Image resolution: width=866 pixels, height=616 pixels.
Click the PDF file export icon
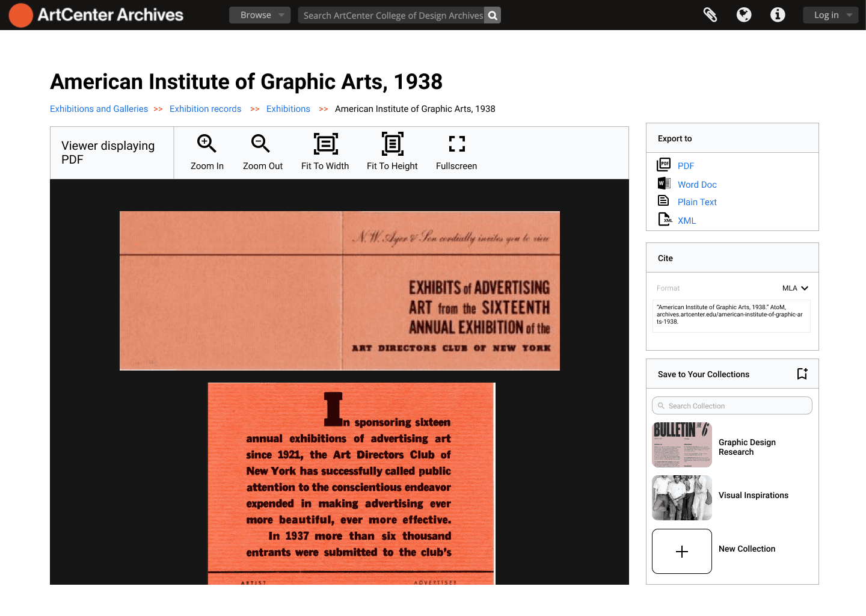tap(664, 164)
